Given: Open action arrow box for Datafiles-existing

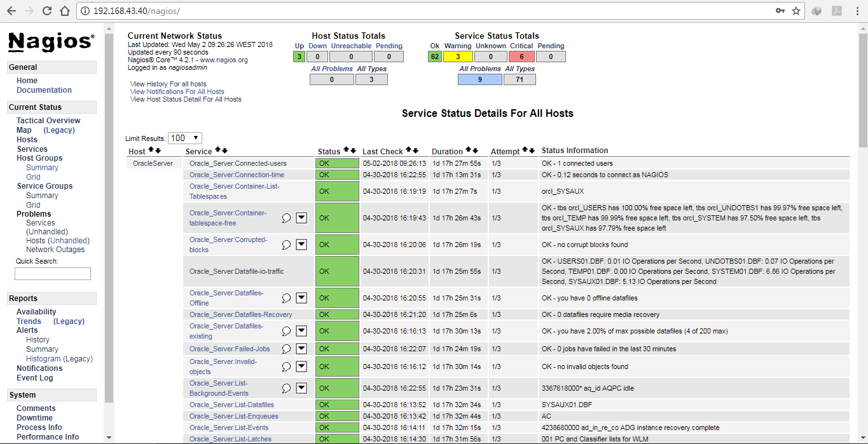Looking at the screenshot, I should (x=301, y=331).
